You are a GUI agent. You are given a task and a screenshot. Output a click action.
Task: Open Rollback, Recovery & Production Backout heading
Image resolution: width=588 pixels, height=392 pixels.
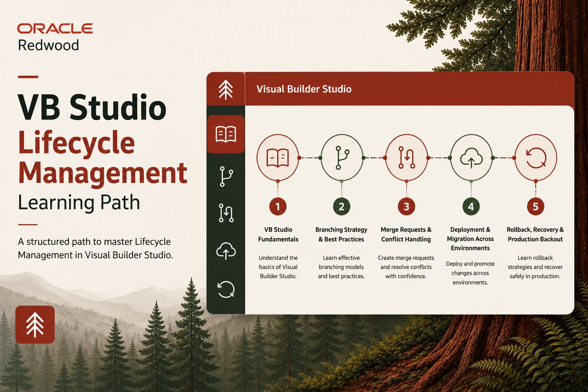point(535,234)
